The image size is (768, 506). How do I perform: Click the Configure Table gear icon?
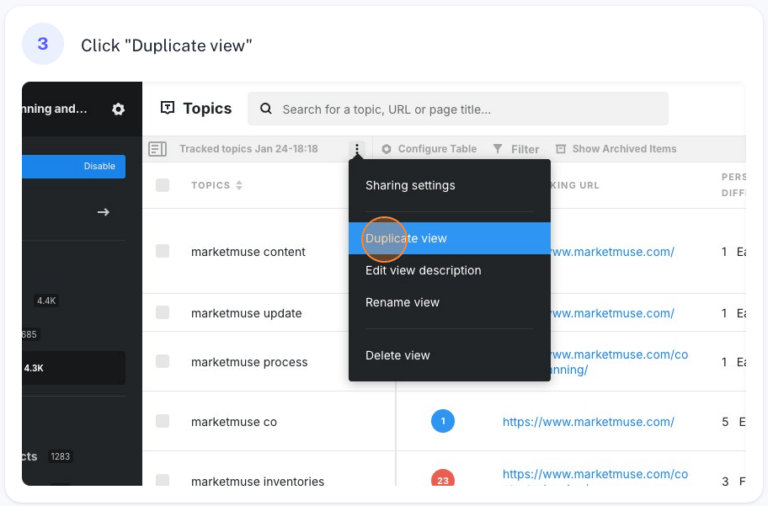[386, 149]
